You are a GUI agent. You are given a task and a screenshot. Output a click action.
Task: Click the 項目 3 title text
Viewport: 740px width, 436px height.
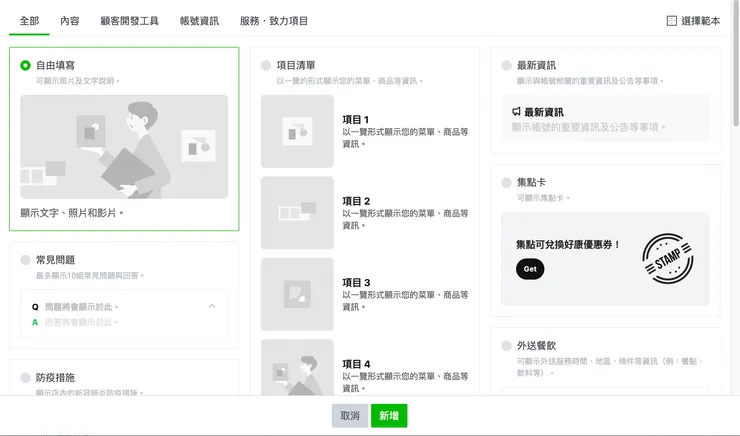point(356,283)
